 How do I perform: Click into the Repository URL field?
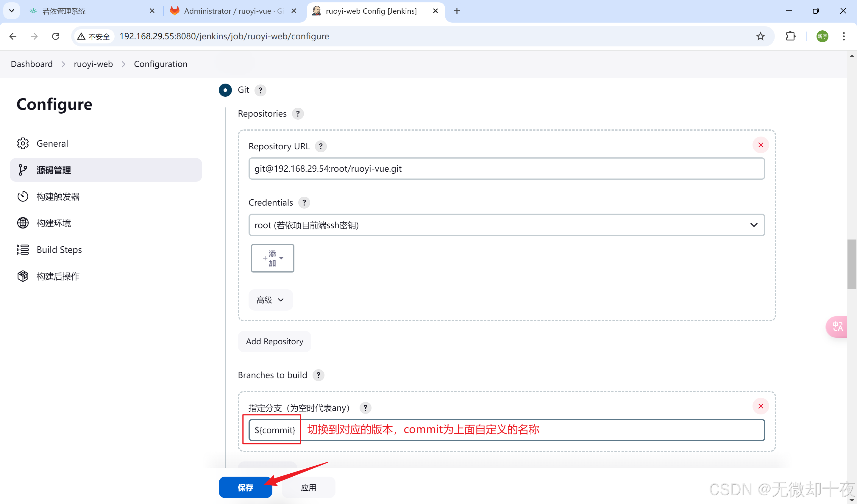(506, 169)
